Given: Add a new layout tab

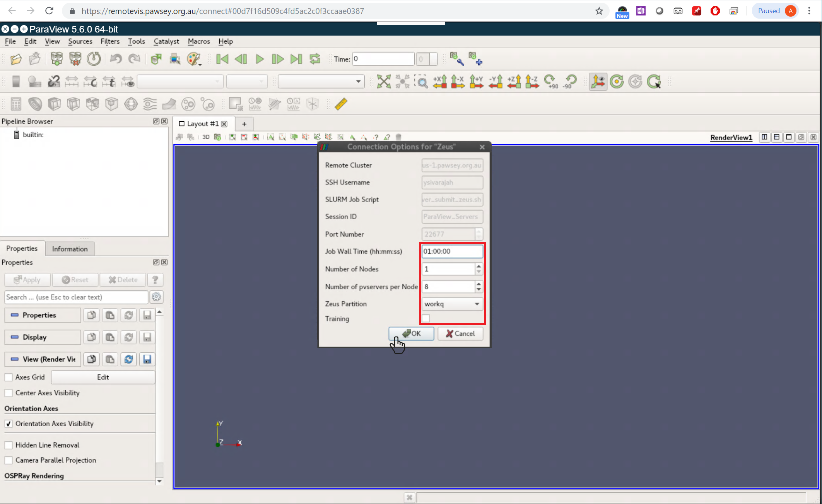Looking at the screenshot, I should (x=244, y=124).
